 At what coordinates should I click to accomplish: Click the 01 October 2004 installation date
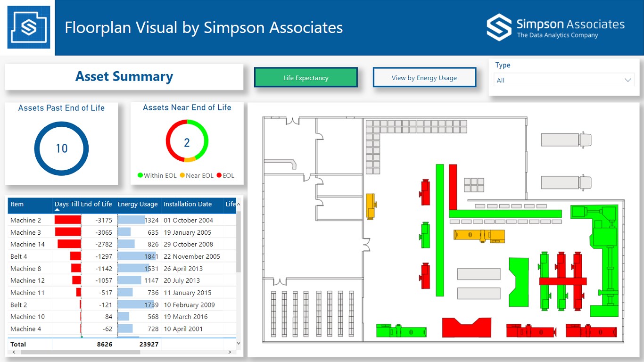pos(188,220)
